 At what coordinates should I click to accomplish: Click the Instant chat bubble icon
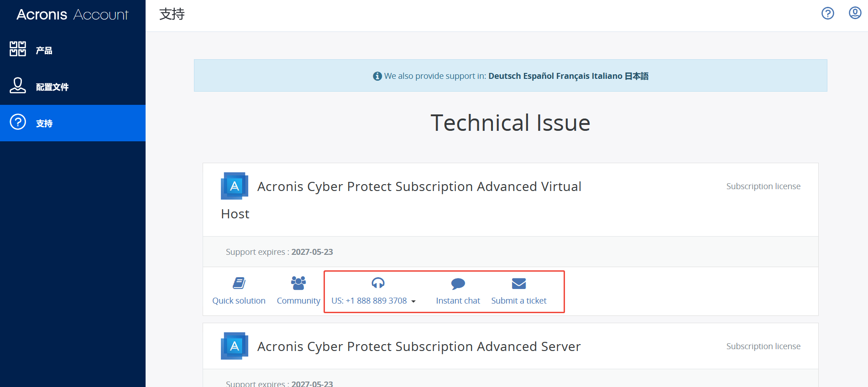[x=458, y=284]
